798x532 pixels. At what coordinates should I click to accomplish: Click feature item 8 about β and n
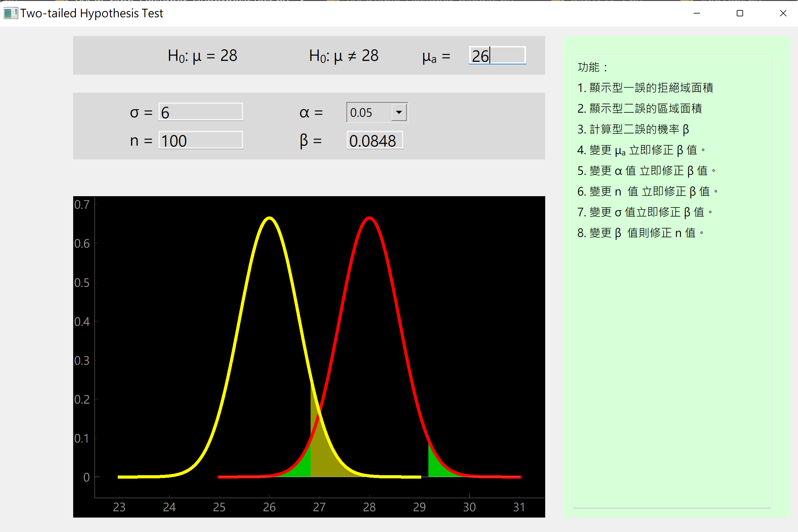point(640,233)
